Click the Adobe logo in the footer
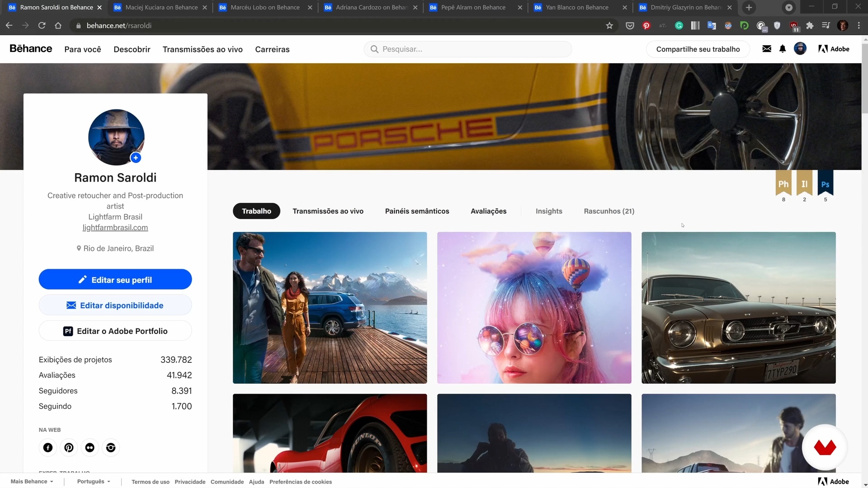Viewport: 868px width, 488px height. point(833,482)
